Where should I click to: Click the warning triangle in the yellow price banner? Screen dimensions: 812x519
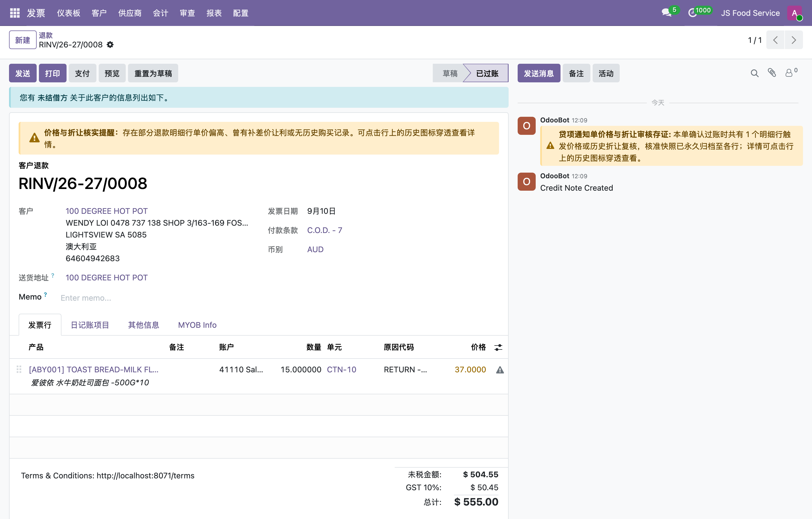34,138
